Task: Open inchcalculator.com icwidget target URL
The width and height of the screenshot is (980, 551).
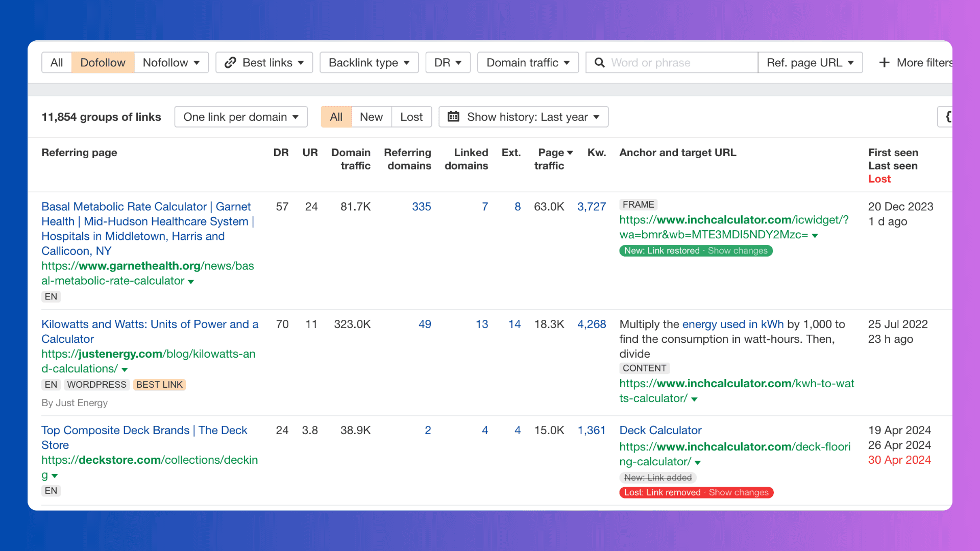Action: tap(733, 227)
